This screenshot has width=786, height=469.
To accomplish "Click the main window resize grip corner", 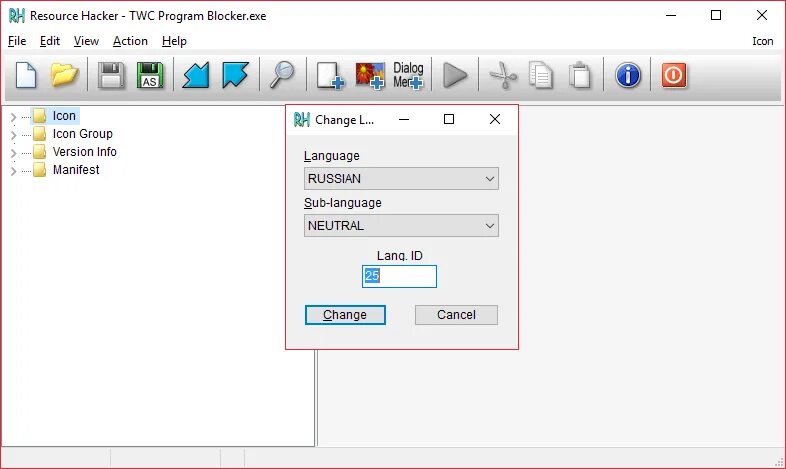I will pyautogui.click(x=779, y=462).
